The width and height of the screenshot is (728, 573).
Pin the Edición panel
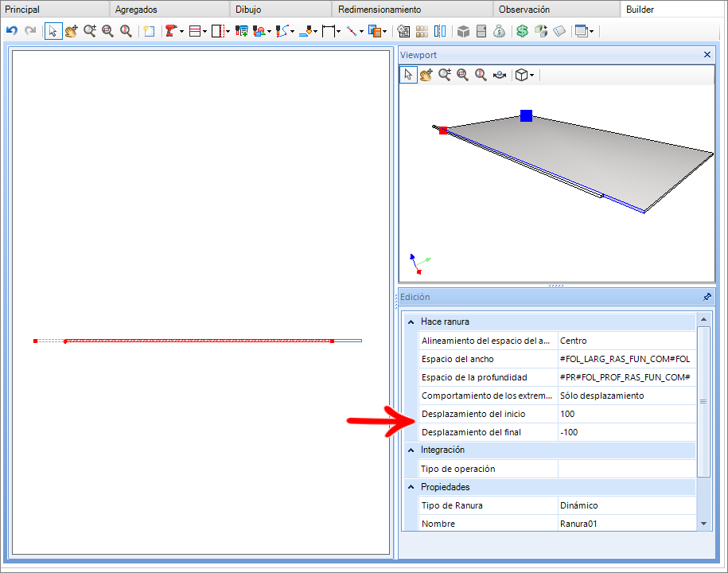707,297
